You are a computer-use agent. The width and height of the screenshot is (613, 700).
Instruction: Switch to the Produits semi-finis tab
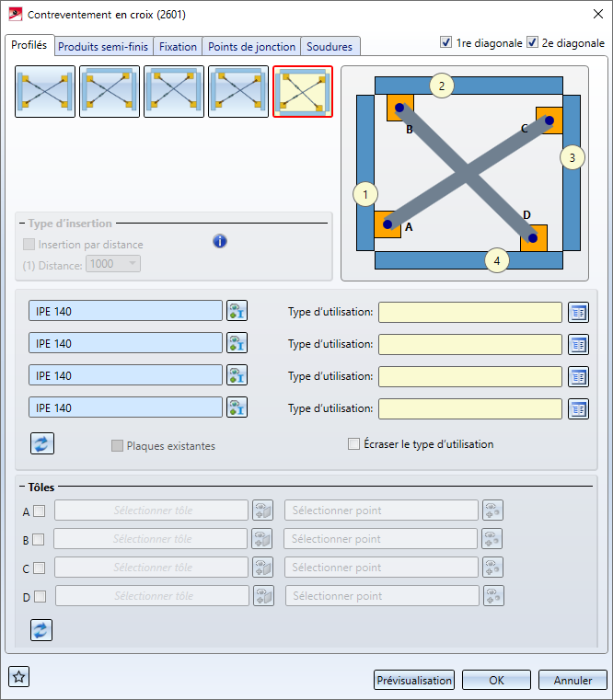tap(103, 46)
